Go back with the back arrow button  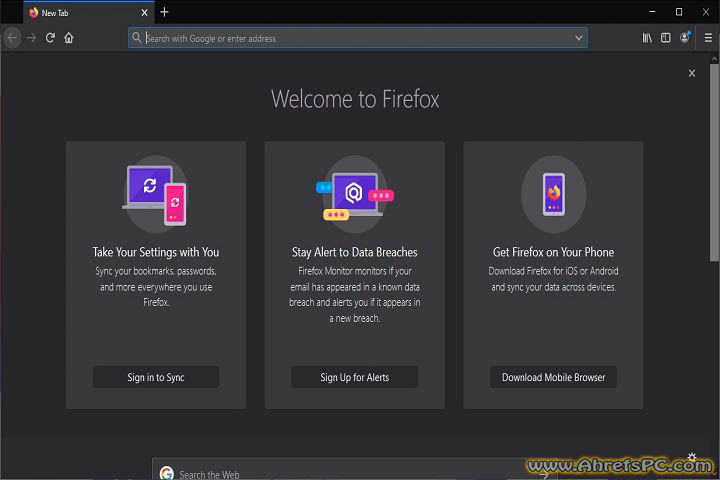12,38
